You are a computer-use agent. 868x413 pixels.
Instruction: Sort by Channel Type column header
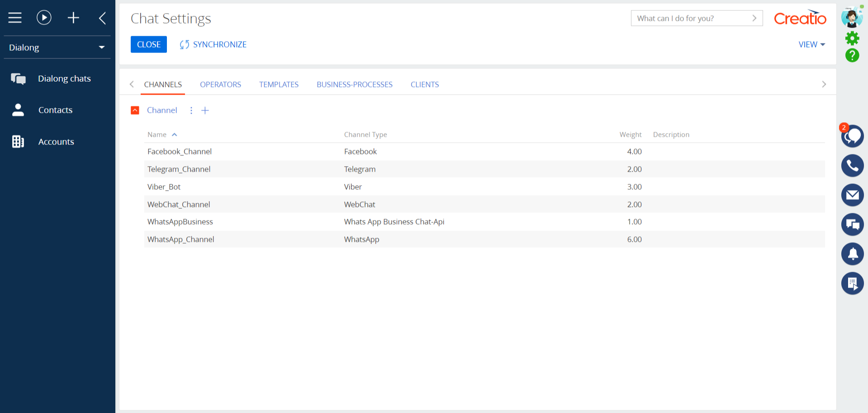tap(365, 134)
